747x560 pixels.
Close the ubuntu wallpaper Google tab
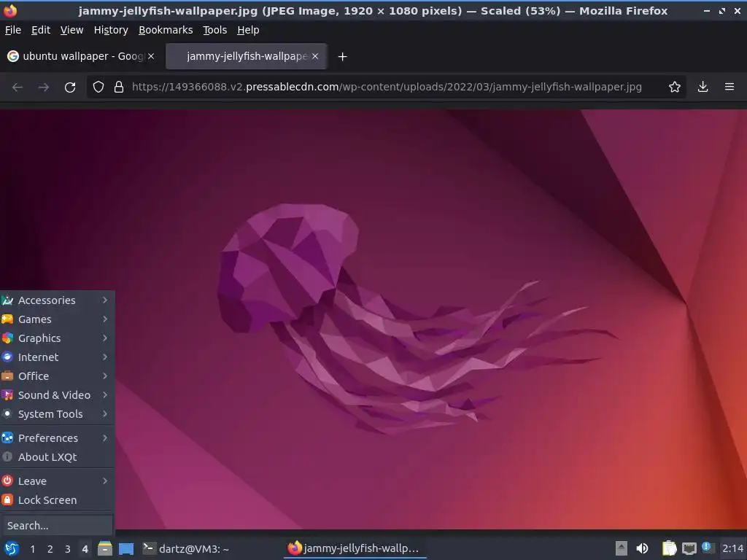pyautogui.click(x=150, y=56)
